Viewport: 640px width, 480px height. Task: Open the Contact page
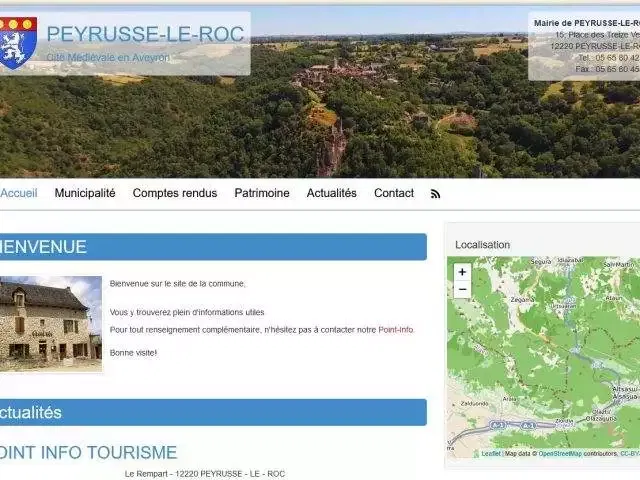coord(394,193)
